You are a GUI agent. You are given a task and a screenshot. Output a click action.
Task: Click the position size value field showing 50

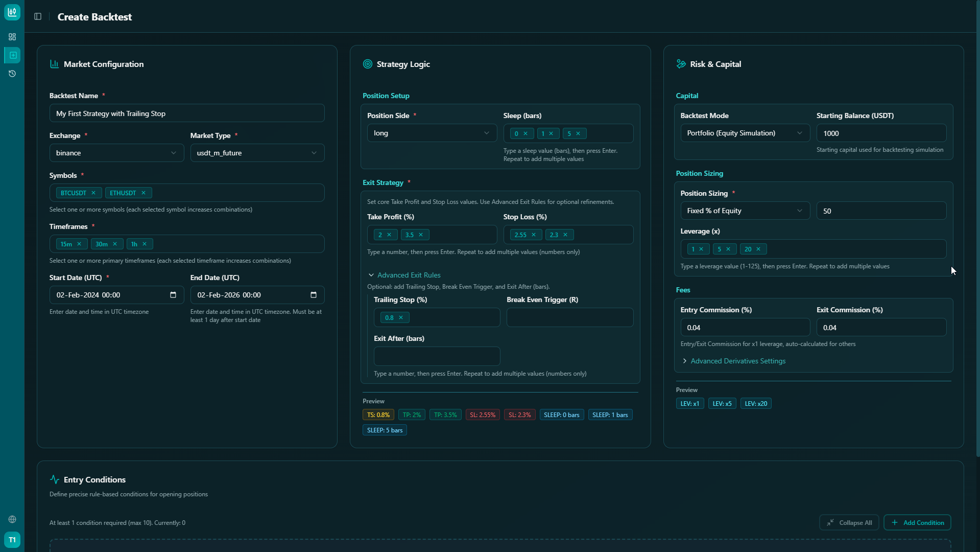[x=881, y=211]
